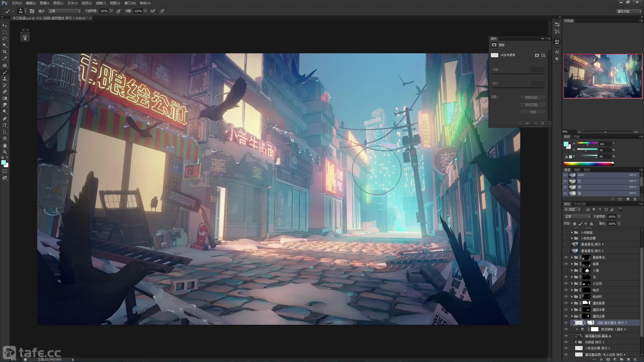The image size is (644, 362).
Task: Select the Pen tool
Action: tap(5, 119)
